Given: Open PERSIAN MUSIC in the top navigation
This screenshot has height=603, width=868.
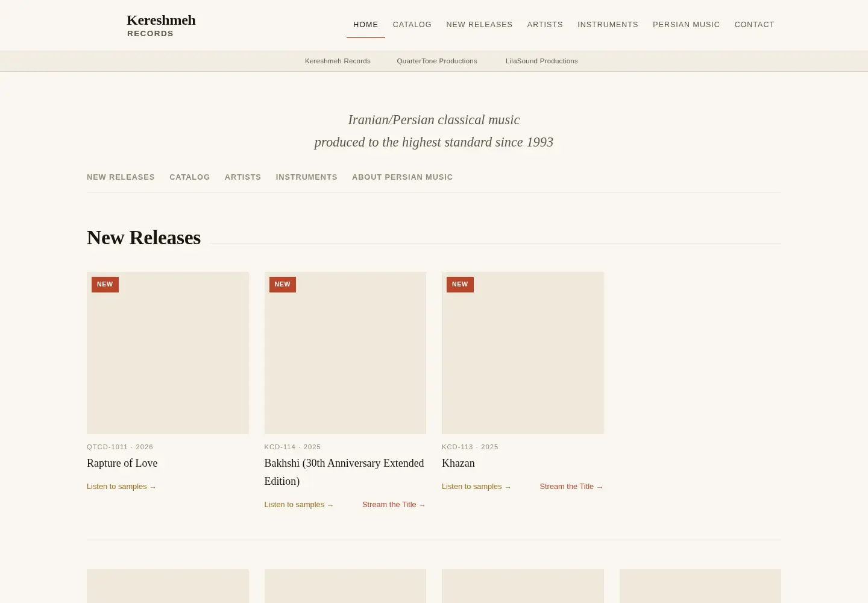Looking at the screenshot, I should click(x=686, y=25).
